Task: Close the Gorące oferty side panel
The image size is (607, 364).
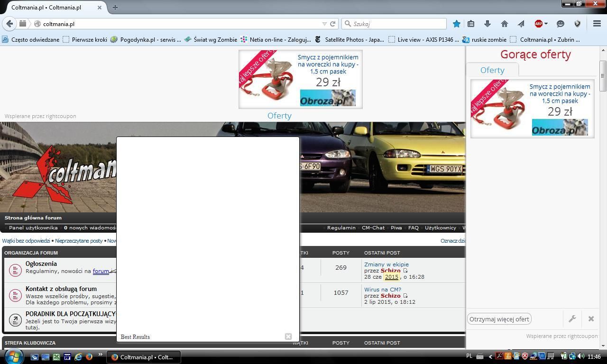Action: tap(591, 319)
